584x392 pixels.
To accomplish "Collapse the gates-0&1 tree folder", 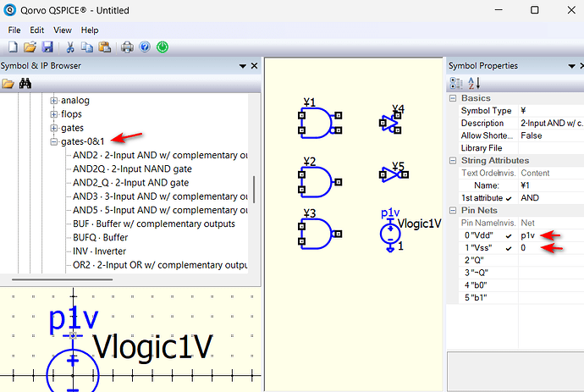I will tap(54, 141).
